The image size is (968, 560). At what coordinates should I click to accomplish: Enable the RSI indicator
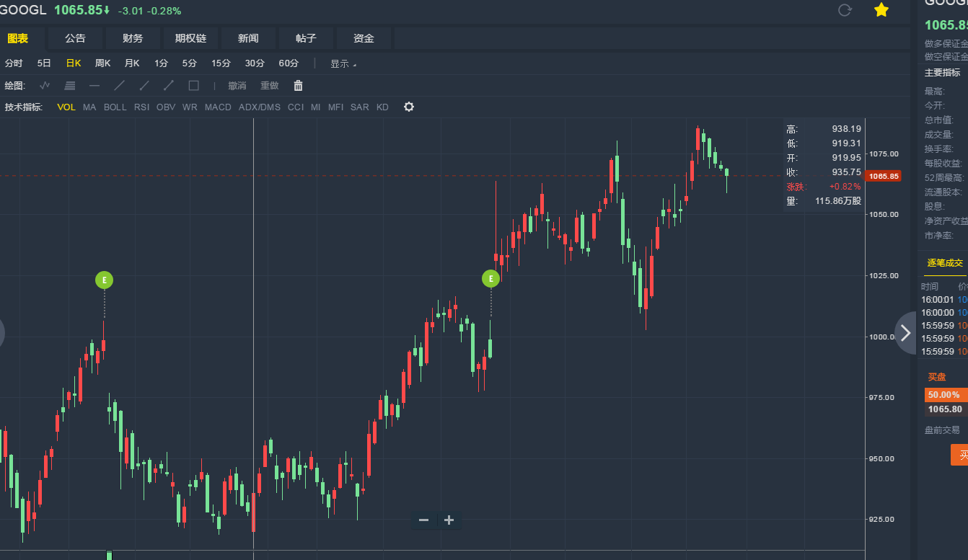pos(141,107)
